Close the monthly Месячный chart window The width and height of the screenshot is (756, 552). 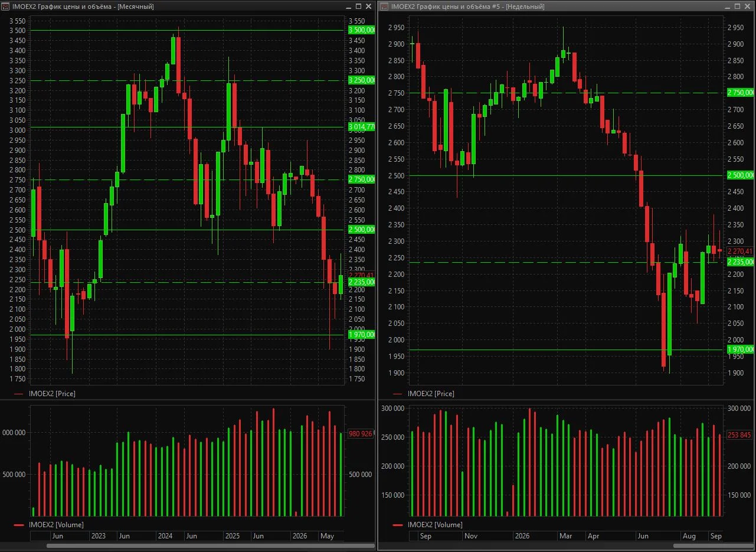[x=369, y=6]
